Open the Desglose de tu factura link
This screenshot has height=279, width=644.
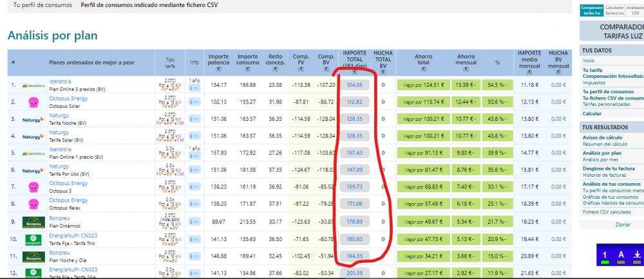[x=609, y=169]
